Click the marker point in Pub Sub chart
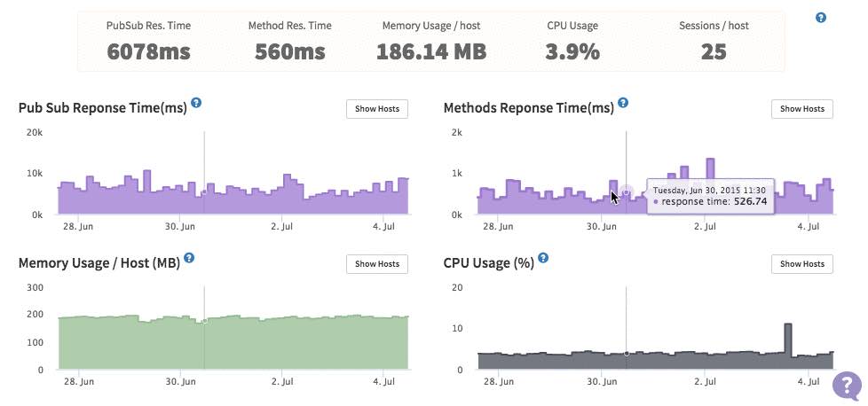Image resolution: width=868 pixels, height=406 pixels. (204, 192)
